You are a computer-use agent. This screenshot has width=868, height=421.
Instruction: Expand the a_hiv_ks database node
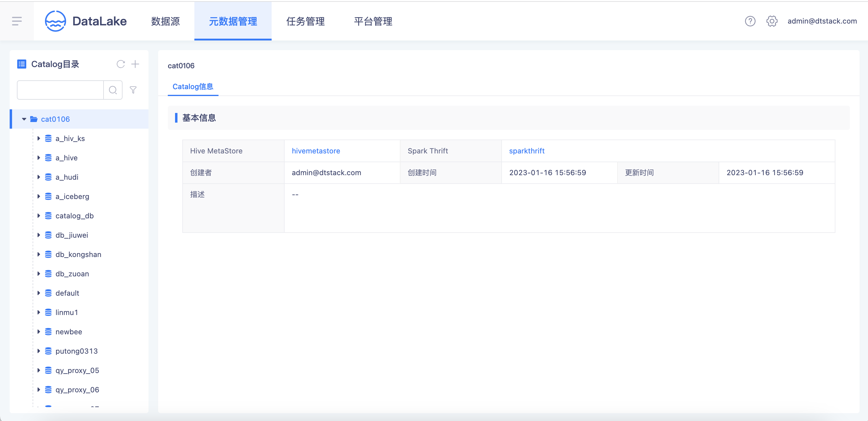tap(38, 139)
